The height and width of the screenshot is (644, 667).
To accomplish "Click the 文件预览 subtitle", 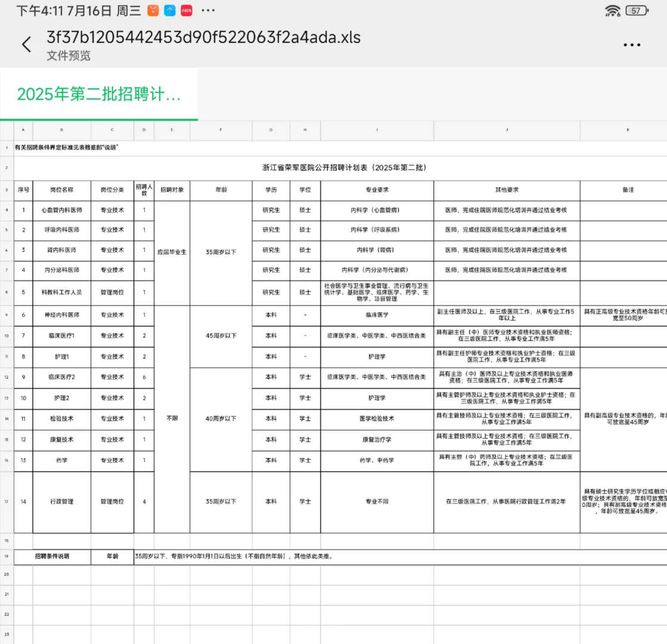I will pos(69,56).
